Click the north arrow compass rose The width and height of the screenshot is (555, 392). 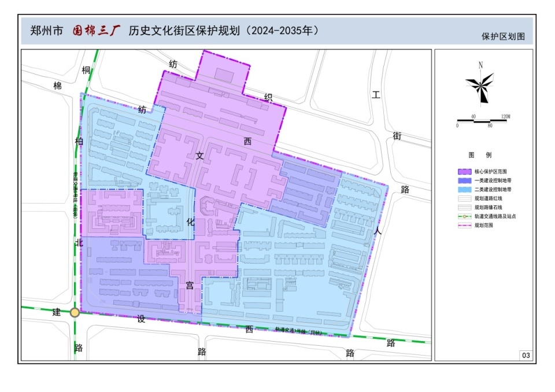(480, 84)
